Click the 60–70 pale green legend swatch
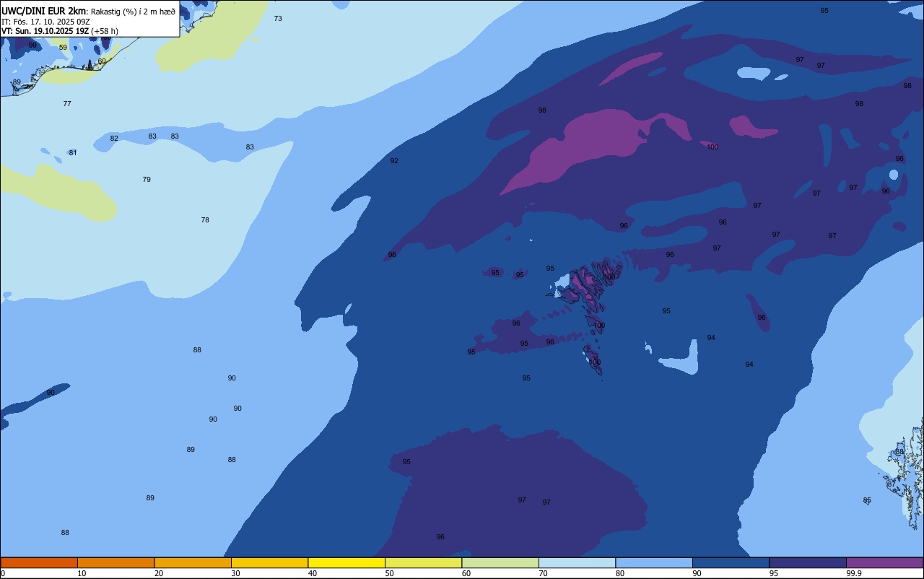Screen dimensions: 924x579 point(500,562)
